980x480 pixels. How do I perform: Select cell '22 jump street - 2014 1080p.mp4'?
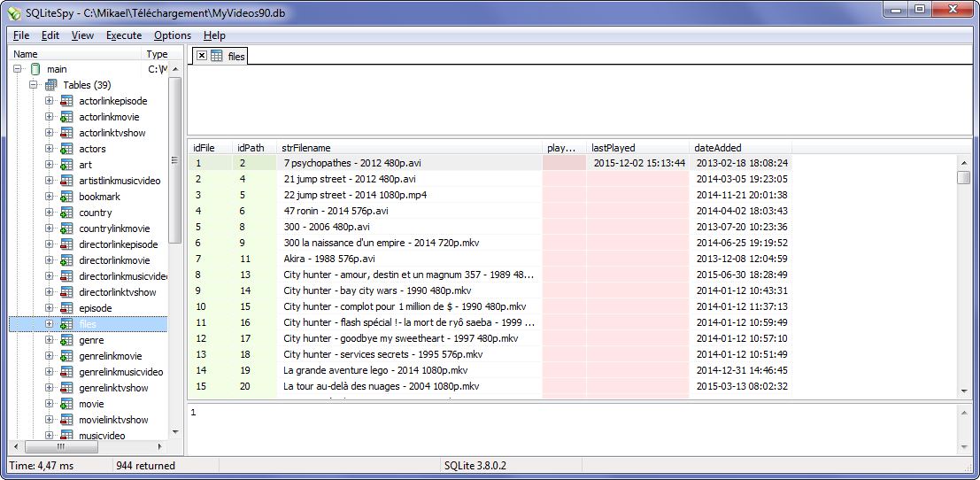[x=409, y=195]
